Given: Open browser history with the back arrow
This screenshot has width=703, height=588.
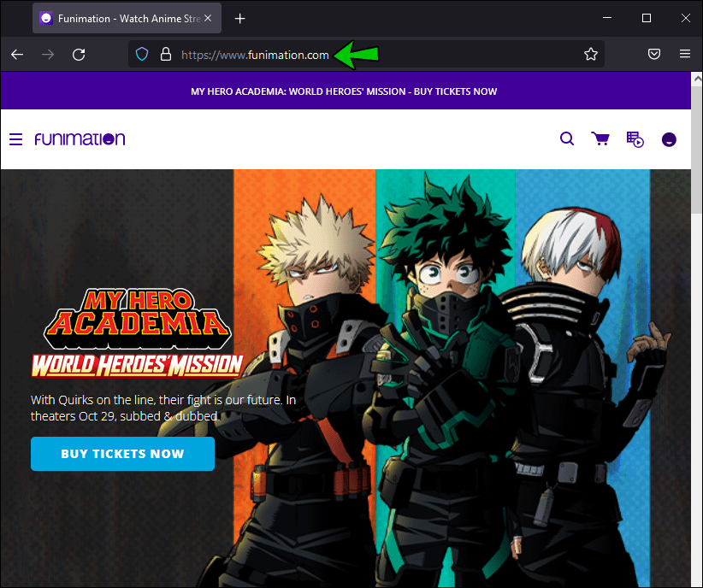Looking at the screenshot, I should click(x=16, y=54).
